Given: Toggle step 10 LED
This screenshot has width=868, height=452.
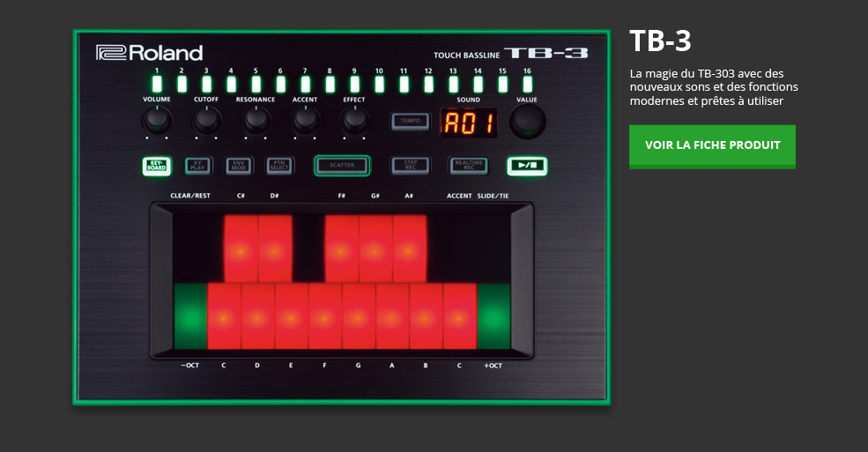Looking at the screenshot, I should (x=379, y=84).
